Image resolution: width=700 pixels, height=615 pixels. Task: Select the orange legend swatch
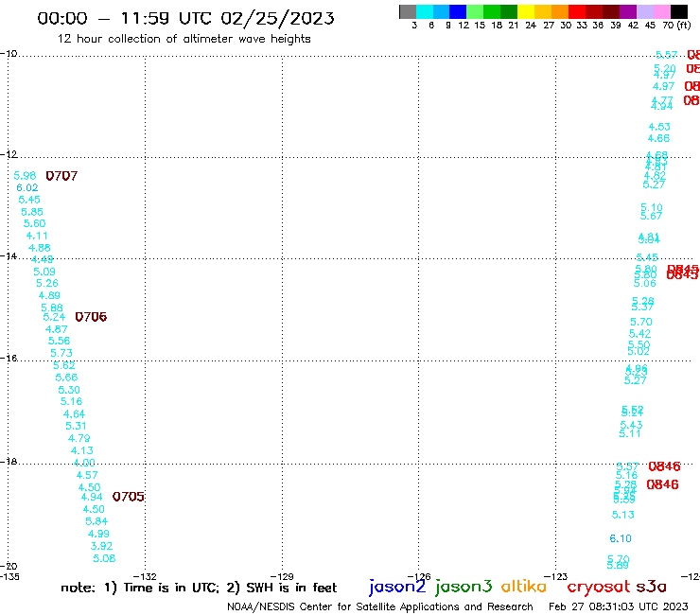point(560,11)
